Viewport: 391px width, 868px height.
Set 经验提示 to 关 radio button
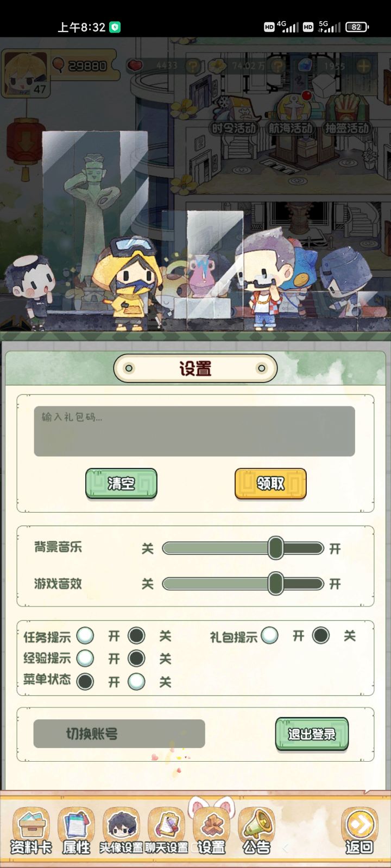pos(136,658)
